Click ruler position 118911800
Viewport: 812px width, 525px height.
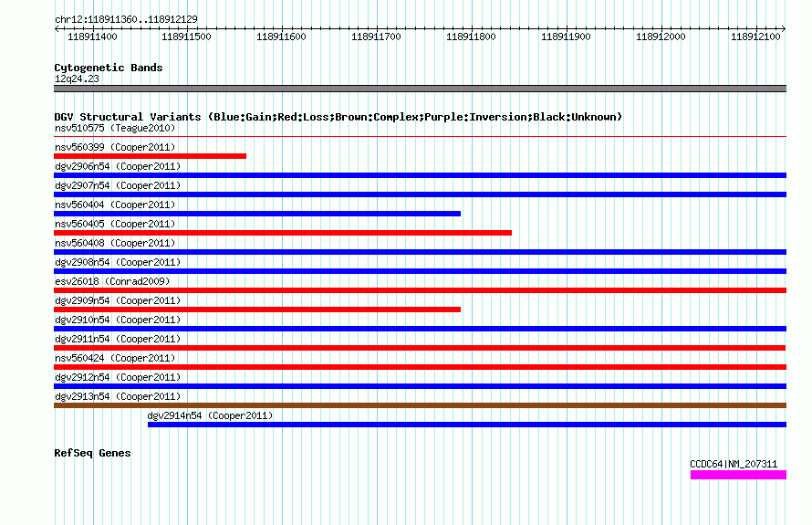coord(471,37)
